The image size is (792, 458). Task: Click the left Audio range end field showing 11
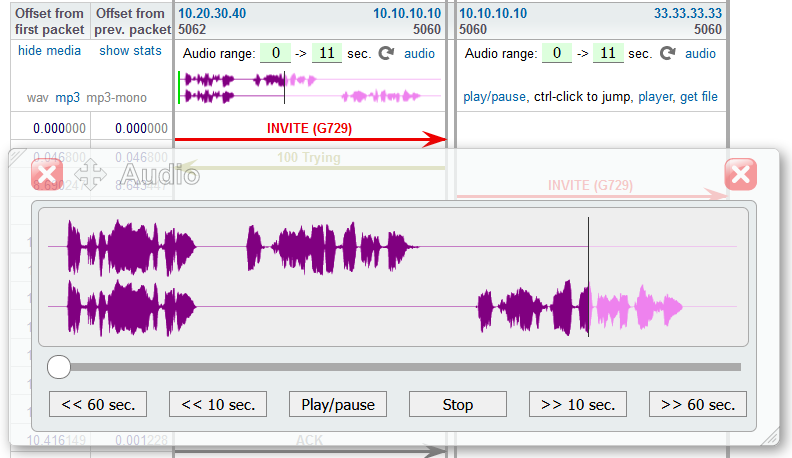326,54
